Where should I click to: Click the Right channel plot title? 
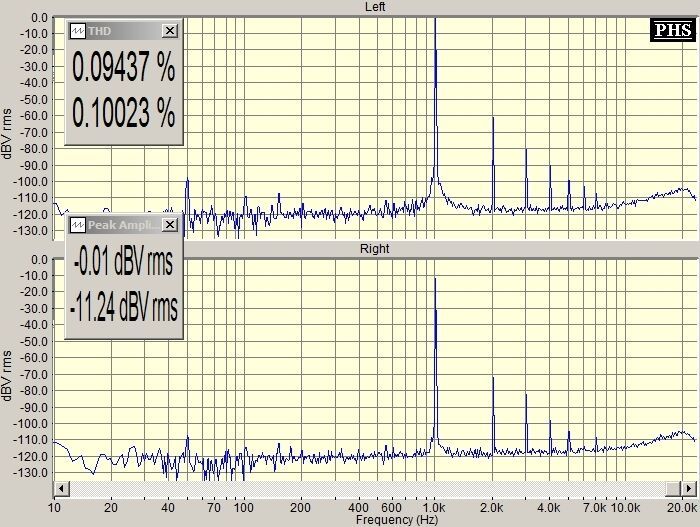click(375, 249)
